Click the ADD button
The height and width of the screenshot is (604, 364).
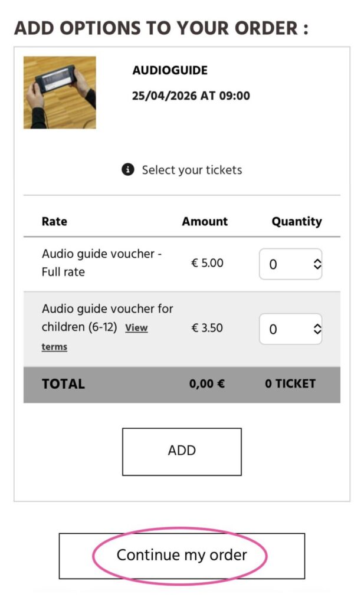pos(182,452)
